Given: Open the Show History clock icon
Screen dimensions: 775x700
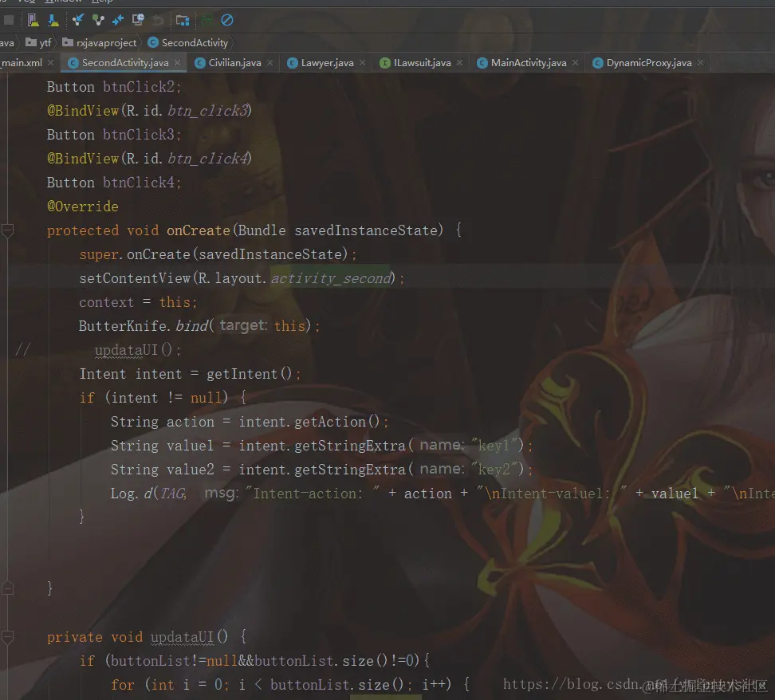Looking at the screenshot, I should click(x=138, y=20).
